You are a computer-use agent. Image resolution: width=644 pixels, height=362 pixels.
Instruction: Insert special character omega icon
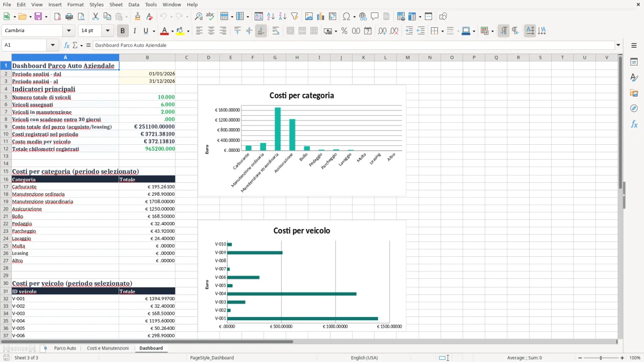point(346,17)
